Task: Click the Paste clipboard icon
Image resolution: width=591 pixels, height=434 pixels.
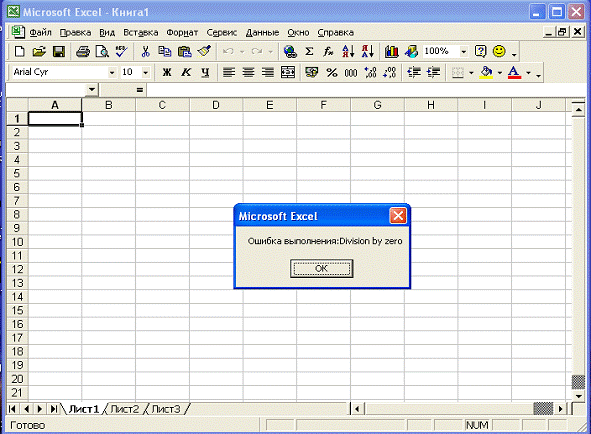Action: 184,51
